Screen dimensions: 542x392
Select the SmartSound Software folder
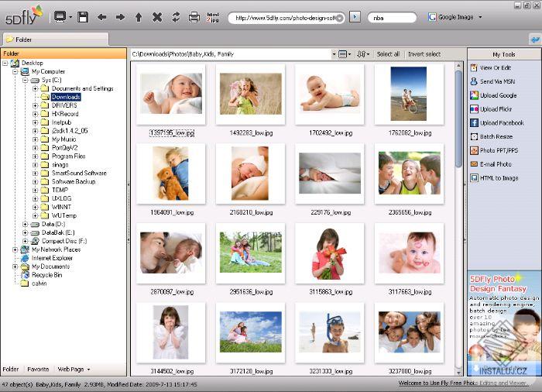[79, 174]
